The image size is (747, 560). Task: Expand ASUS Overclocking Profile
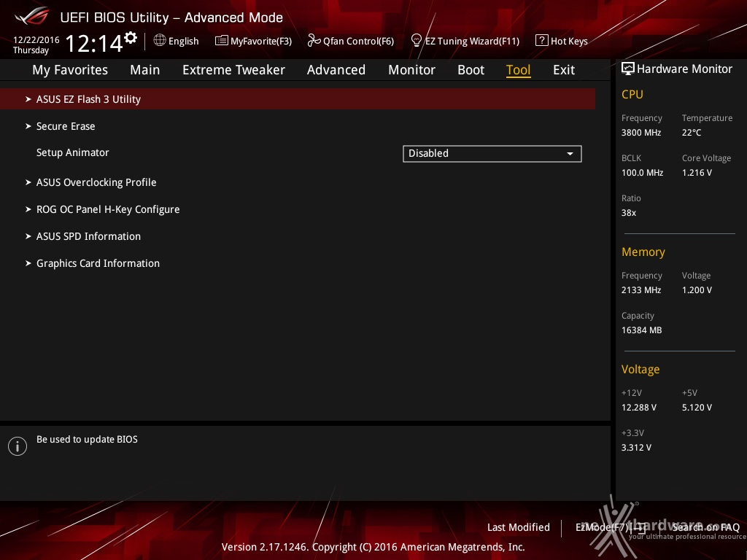point(96,182)
